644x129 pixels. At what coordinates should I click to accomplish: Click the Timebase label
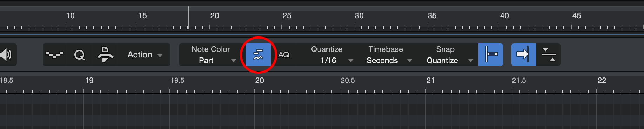click(385, 49)
